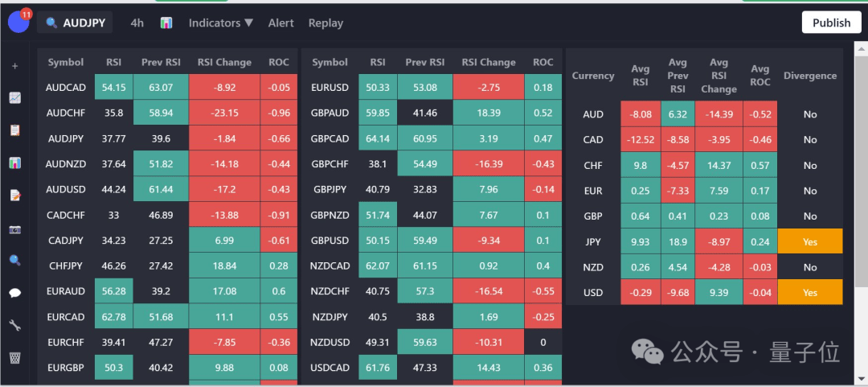
Task: Open the 4h timeframe selector
Action: click(137, 23)
